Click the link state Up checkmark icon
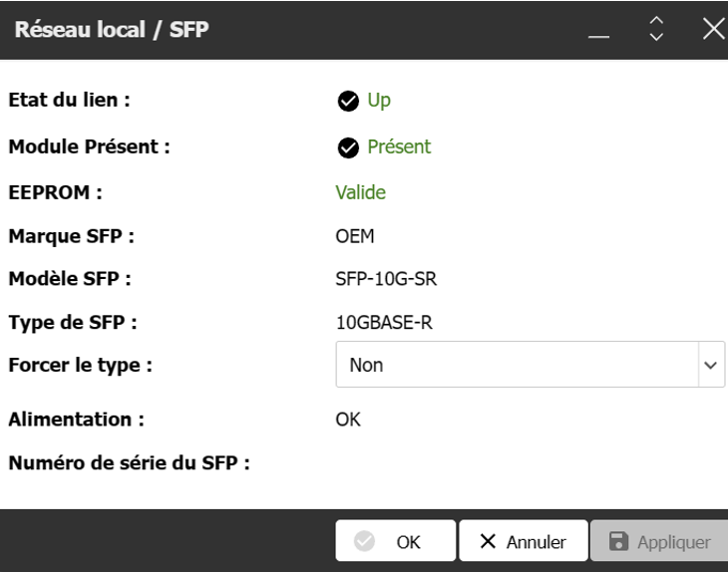The width and height of the screenshot is (728, 572). 348,101
